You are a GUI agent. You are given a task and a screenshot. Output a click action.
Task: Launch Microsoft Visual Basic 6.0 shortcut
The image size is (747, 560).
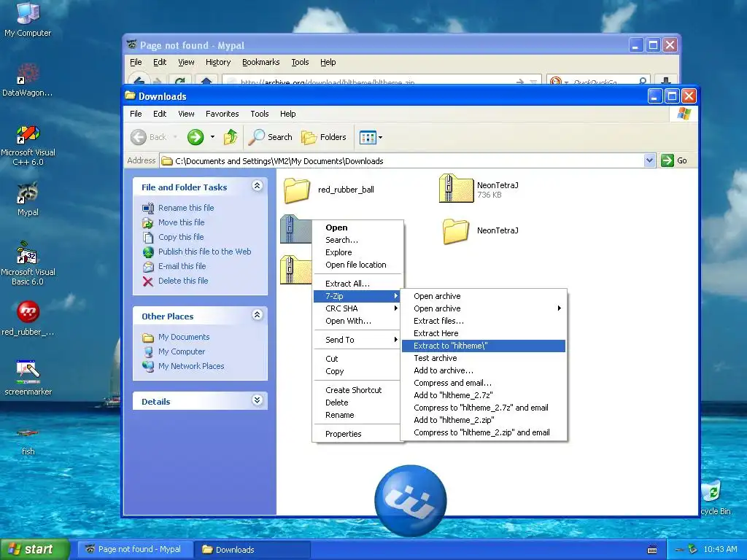coord(28,263)
